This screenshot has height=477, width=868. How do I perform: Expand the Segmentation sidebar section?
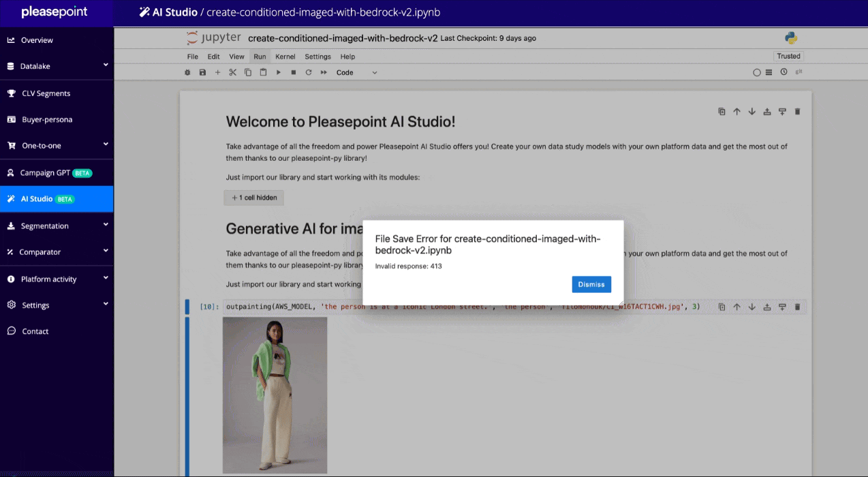click(x=57, y=226)
